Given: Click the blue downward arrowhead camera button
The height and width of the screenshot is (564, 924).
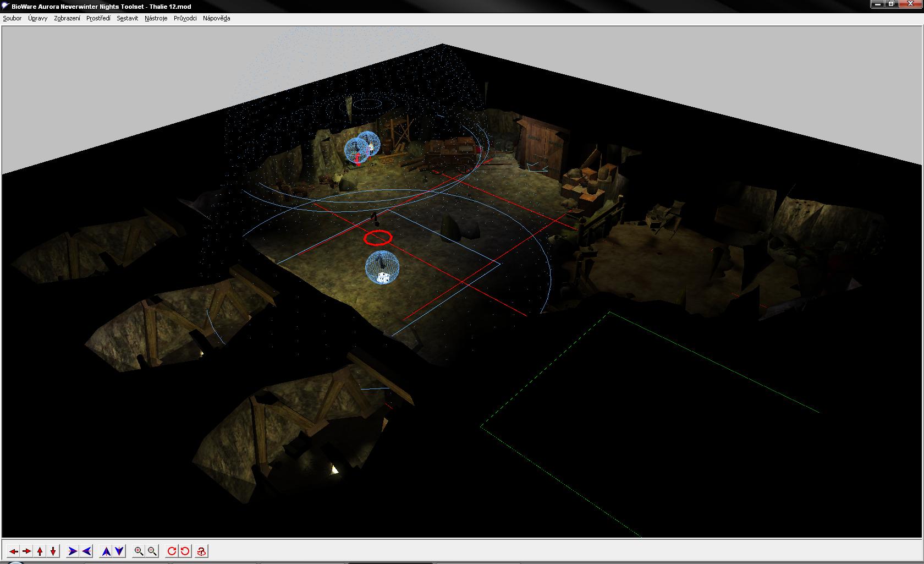Looking at the screenshot, I should [x=119, y=551].
